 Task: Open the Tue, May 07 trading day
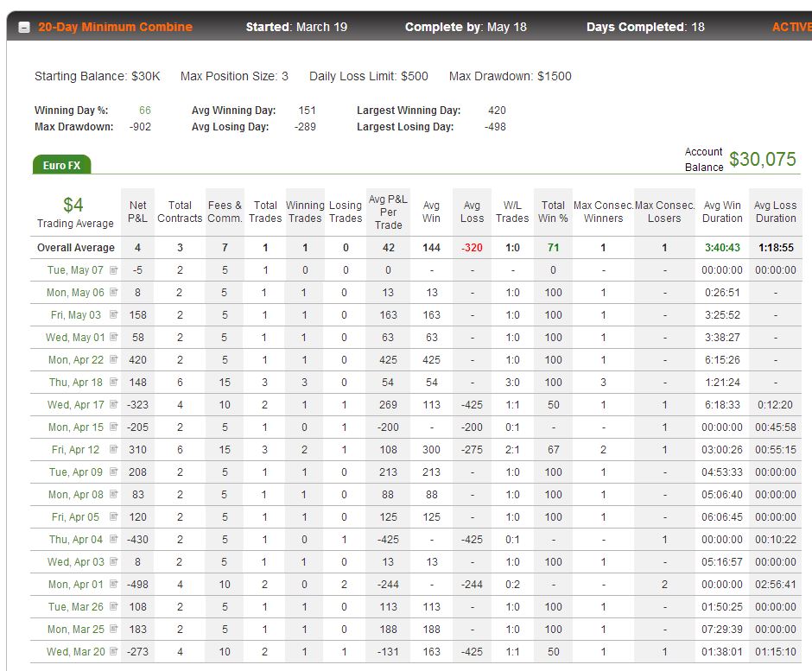tap(75, 270)
